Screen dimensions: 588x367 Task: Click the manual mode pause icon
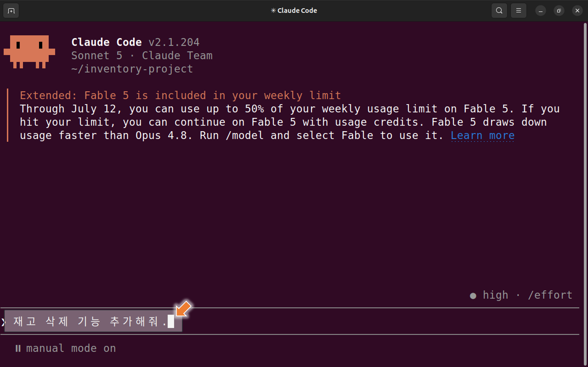coord(18,348)
